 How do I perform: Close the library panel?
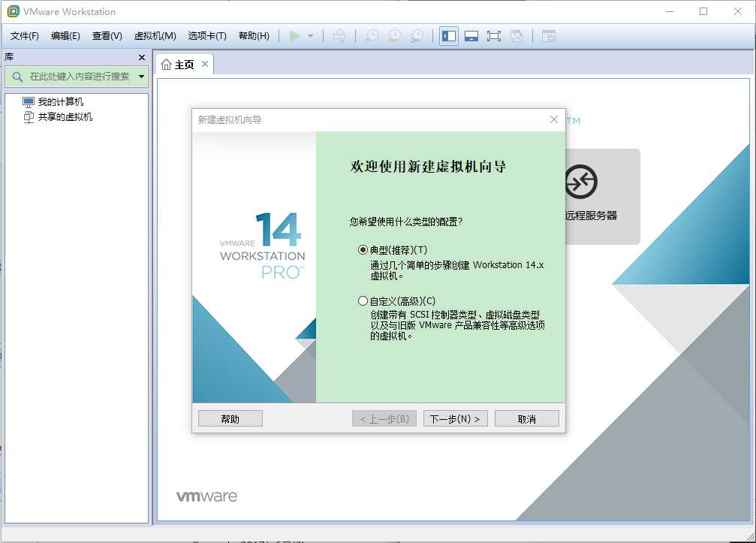pyautogui.click(x=142, y=57)
